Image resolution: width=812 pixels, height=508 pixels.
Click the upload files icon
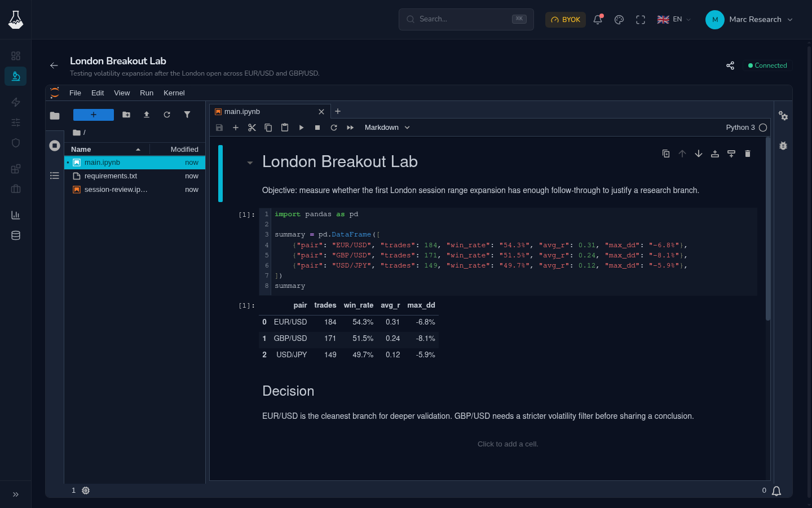pyautogui.click(x=147, y=115)
